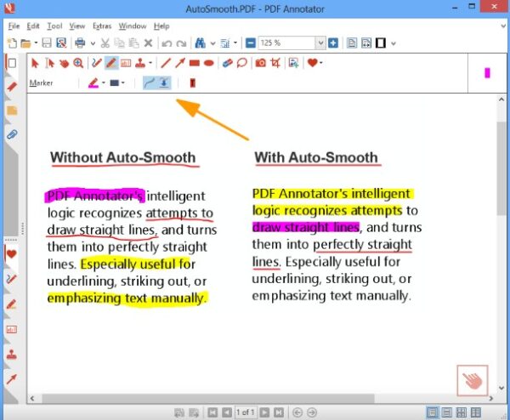Select the Line drawing tool

(x=166, y=63)
